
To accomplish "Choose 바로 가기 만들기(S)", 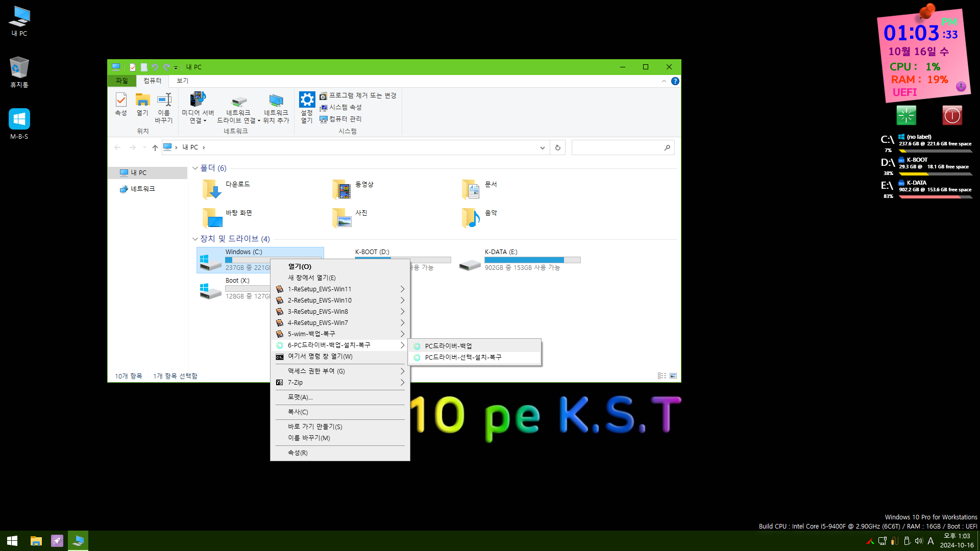I will (340, 427).
